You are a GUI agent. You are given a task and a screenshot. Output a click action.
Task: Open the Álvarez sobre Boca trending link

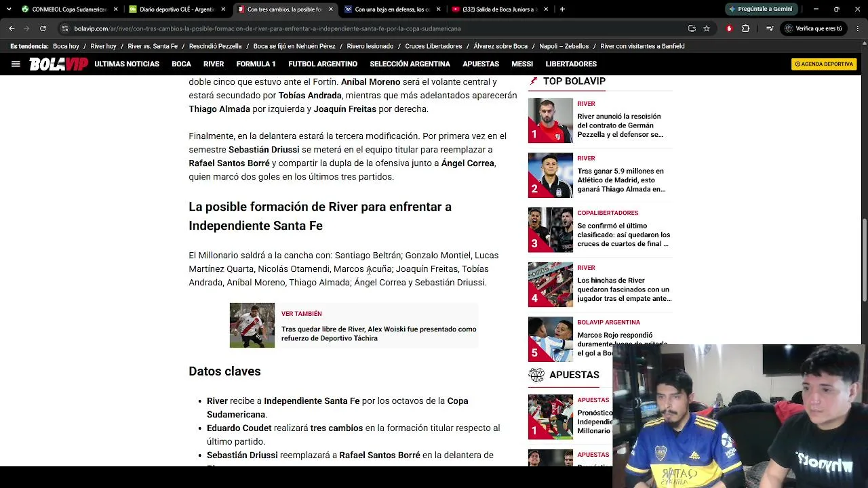[x=500, y=46]
